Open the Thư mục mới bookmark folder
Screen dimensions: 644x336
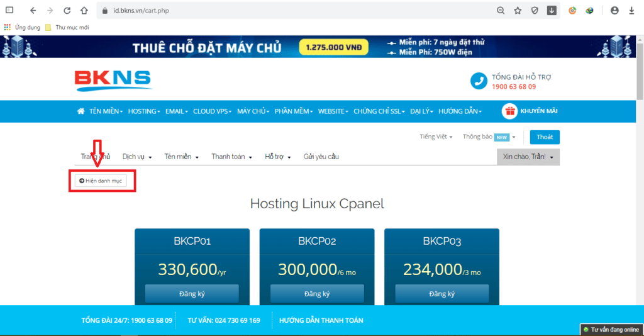pos(67,28)
